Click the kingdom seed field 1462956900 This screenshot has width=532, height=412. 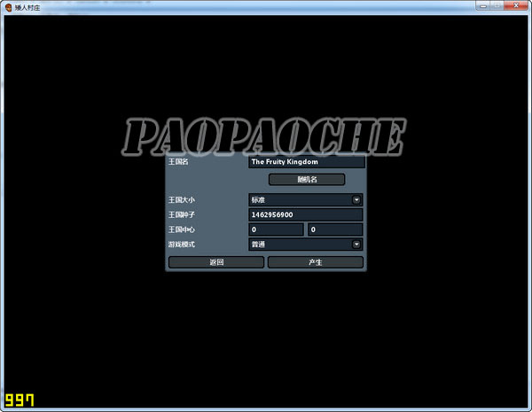click(305, 214)
